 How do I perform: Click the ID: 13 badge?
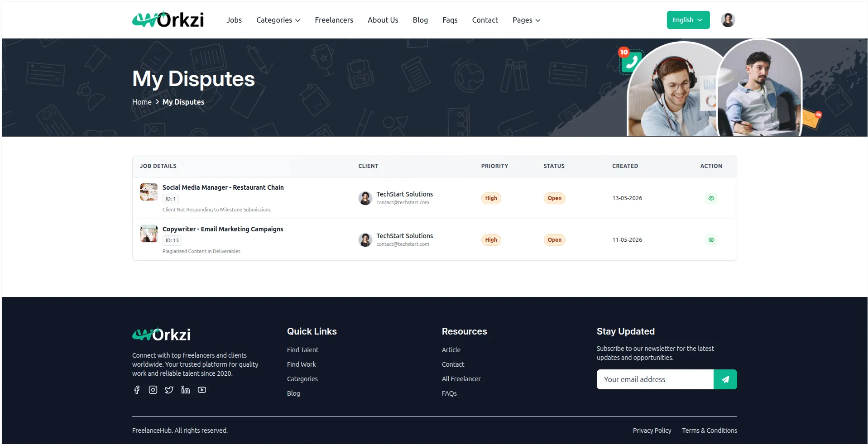[172, 240]
